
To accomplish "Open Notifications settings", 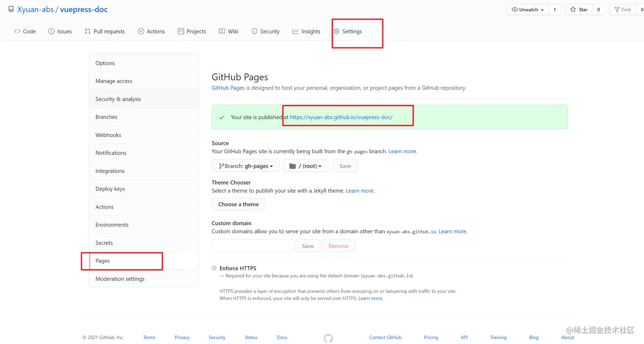I will (x=144, y=153).
